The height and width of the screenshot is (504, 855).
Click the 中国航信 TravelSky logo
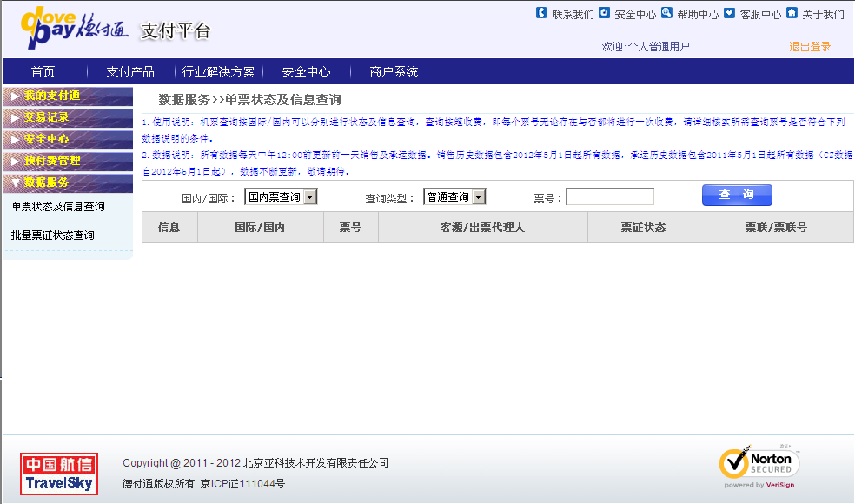59,474
